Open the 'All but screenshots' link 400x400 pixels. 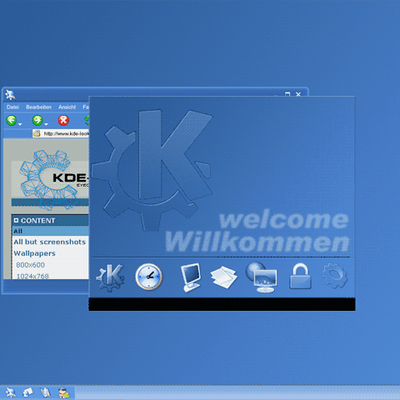click(x=50, y=242)
